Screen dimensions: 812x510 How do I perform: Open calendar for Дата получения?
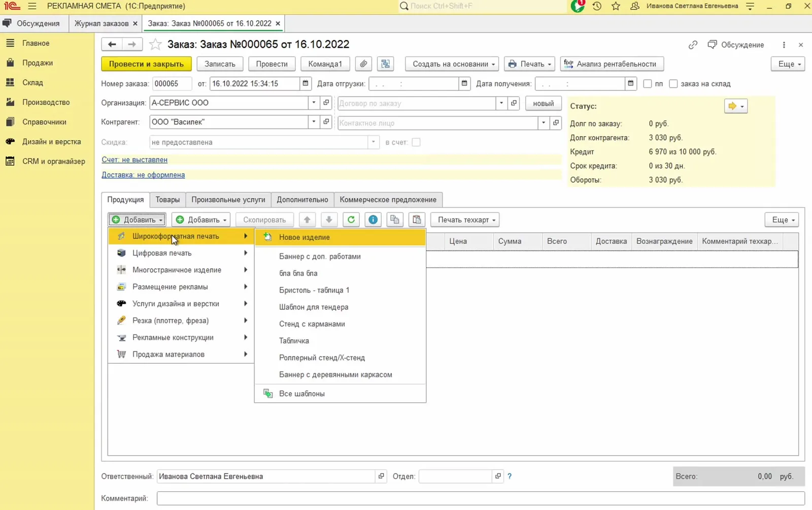[630, 83]
